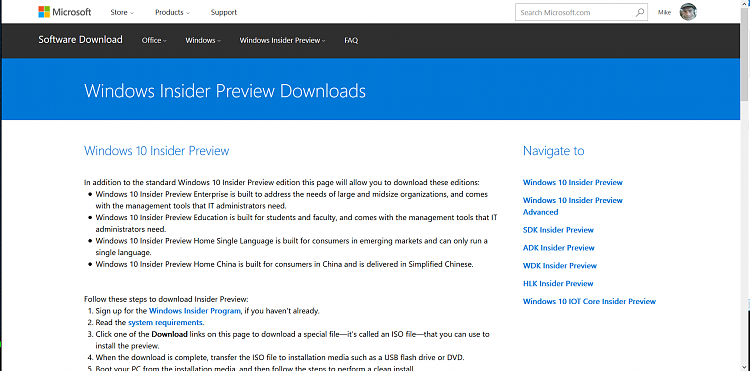Click the Enterprise edition bullet text

point(292,200)
